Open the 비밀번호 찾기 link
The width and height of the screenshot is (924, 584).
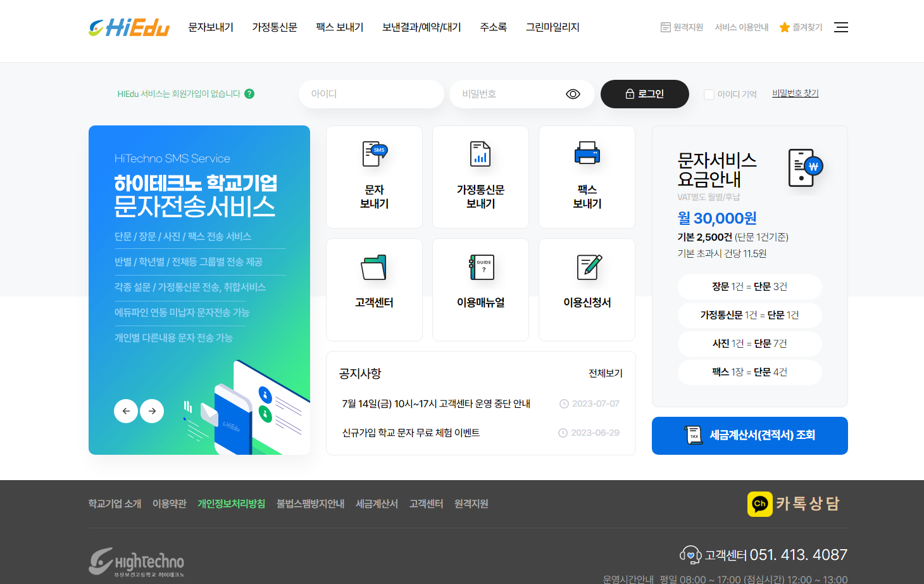(x=795, y=93)
